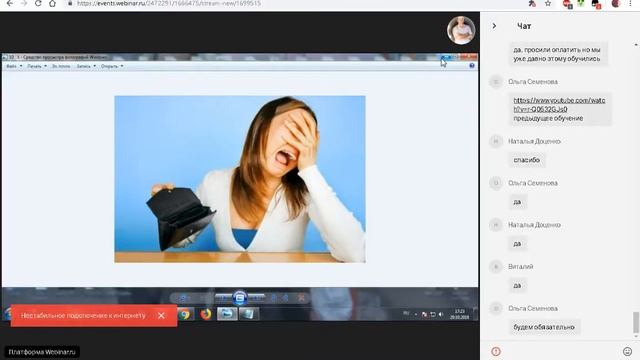Dismiss the unstable internet connection warning
The image size is (640, 360).
(161, 316)
